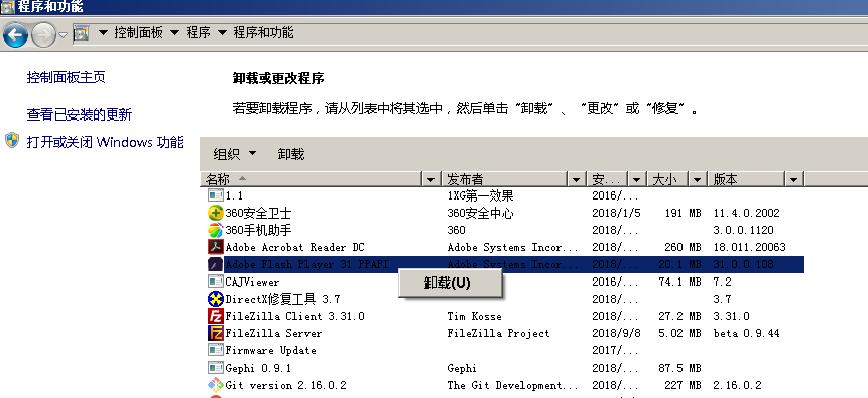
Task: Open 控制面板主页 link
Action: click(x=66, y=77)
